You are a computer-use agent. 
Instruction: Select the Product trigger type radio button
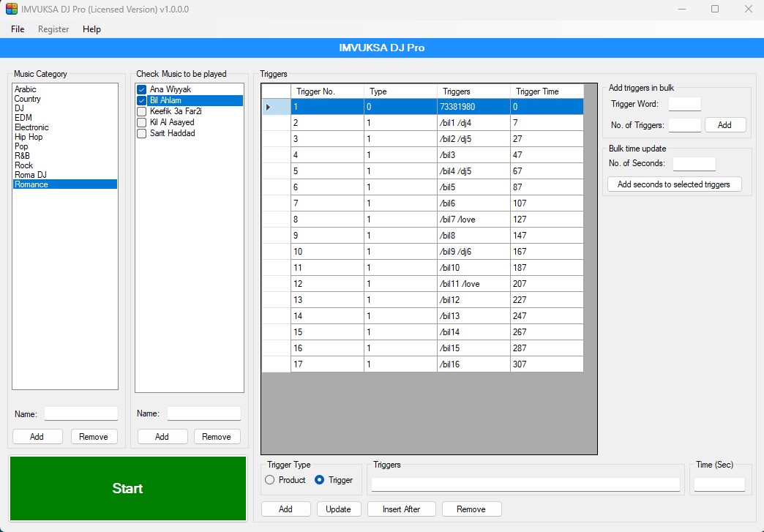pos(270,480)
